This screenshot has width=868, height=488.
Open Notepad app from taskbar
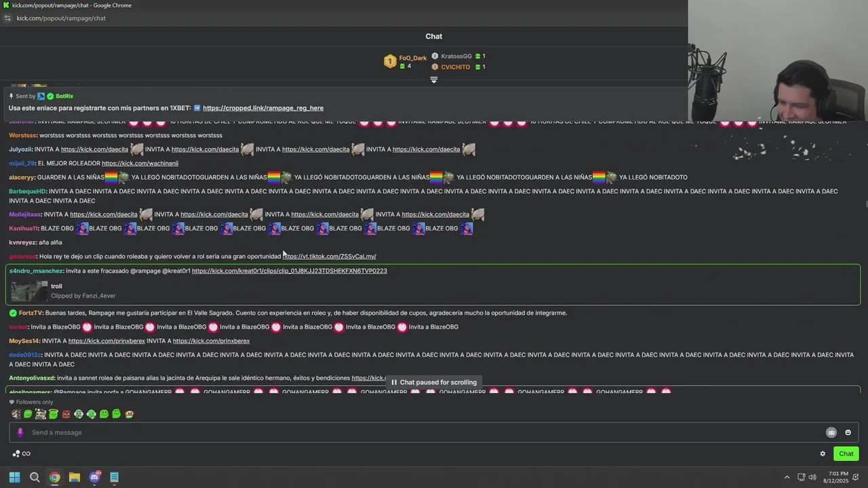click(x=115, y=477)
